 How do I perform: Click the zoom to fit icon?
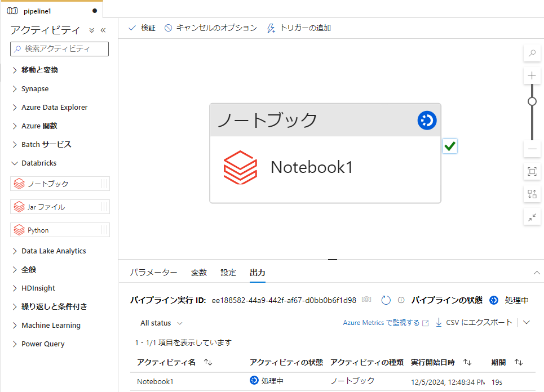[532, 171]
